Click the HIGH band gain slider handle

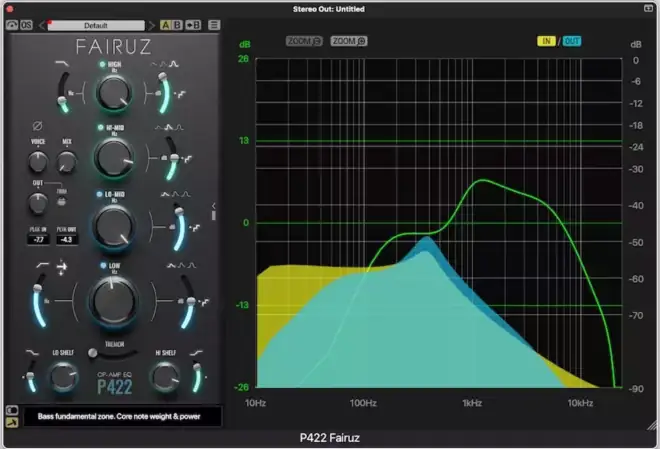point(162,76)
